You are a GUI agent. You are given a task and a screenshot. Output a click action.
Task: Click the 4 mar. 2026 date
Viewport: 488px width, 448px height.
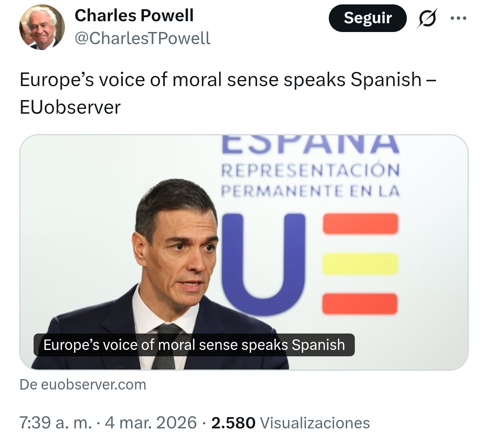(151, 423)
